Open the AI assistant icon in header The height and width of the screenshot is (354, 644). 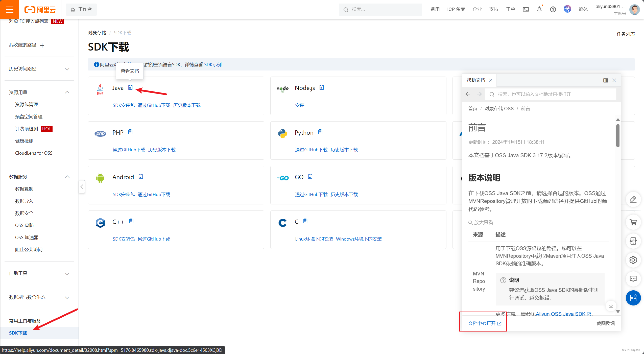tap(567, 9)
